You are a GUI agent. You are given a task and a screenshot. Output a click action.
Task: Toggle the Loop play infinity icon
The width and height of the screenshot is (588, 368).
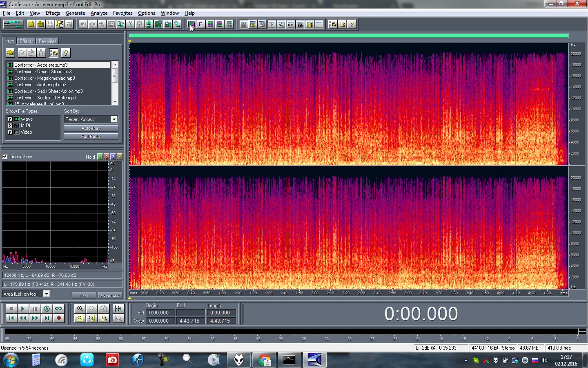59,309
